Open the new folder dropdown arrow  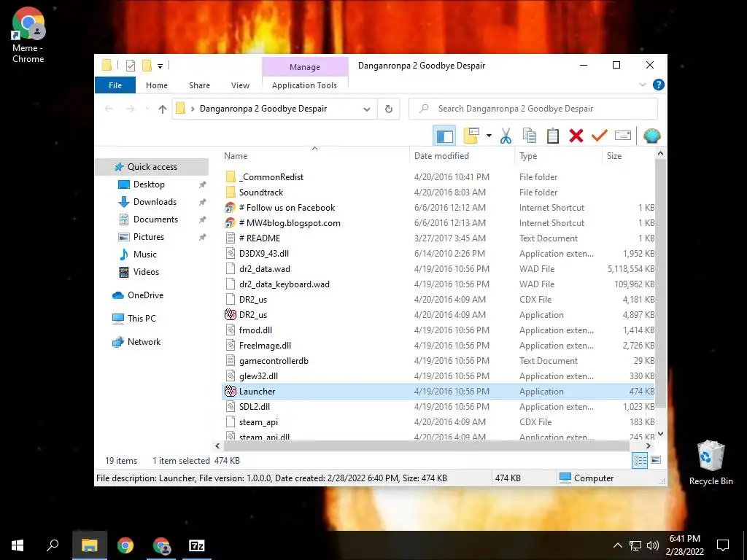pyautogui.click(x=489, y=136)
